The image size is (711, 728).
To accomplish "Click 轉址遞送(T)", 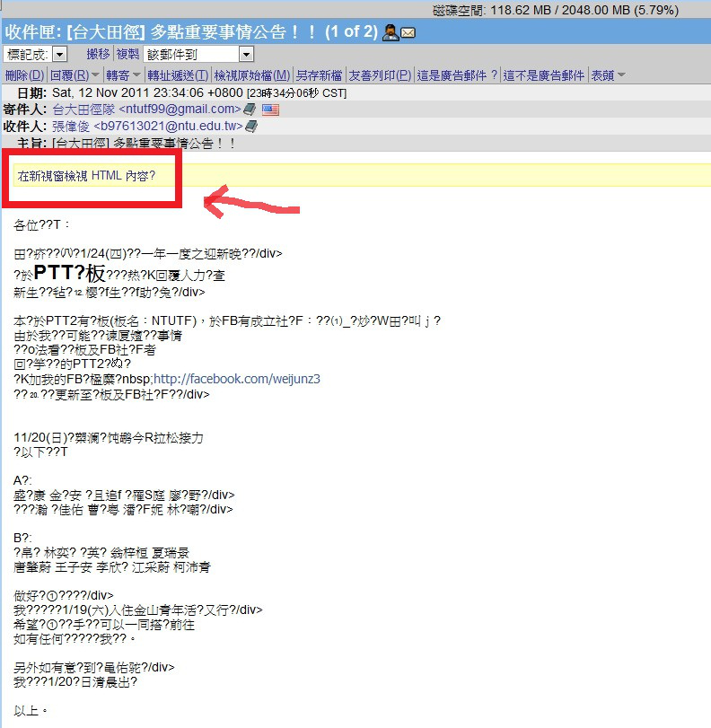I will click(x=179, y=75).
